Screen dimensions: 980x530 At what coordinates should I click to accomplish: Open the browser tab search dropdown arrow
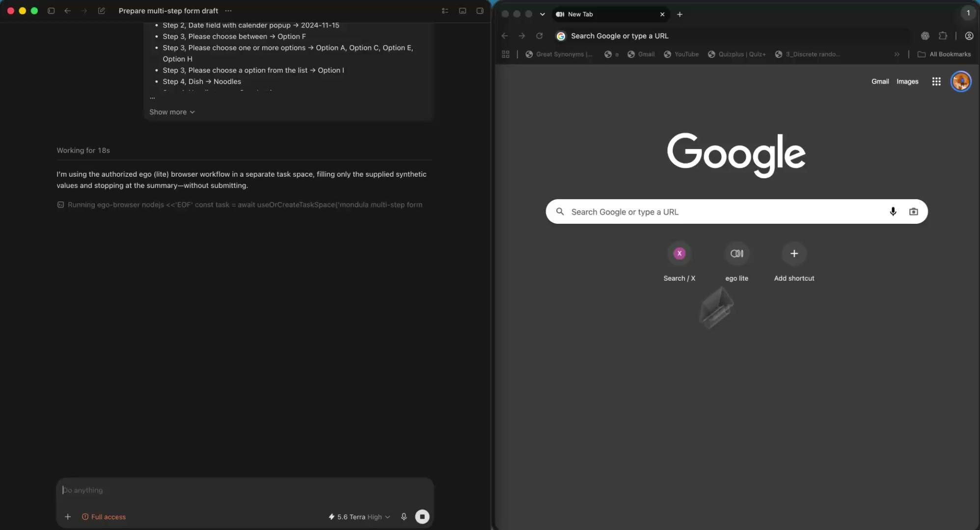click(543, 14)
